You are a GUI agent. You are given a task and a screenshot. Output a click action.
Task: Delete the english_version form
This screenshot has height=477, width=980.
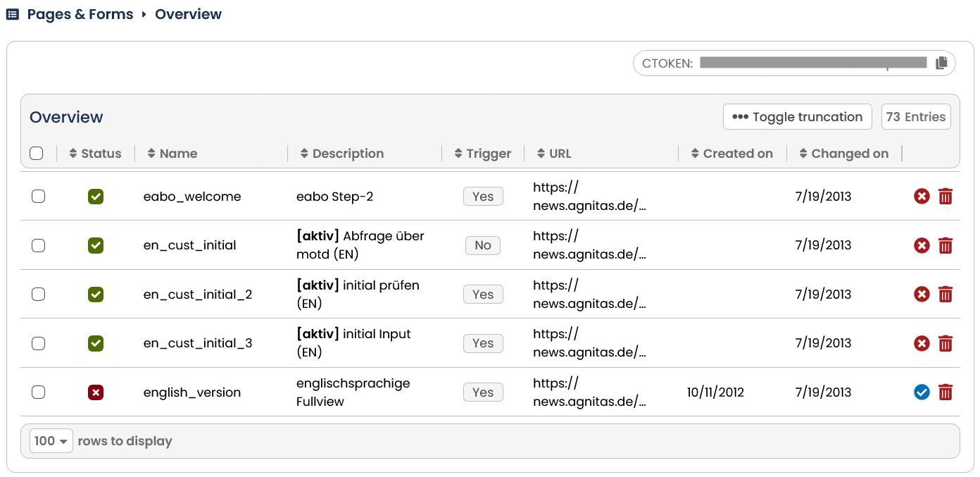tap(946, 392)
